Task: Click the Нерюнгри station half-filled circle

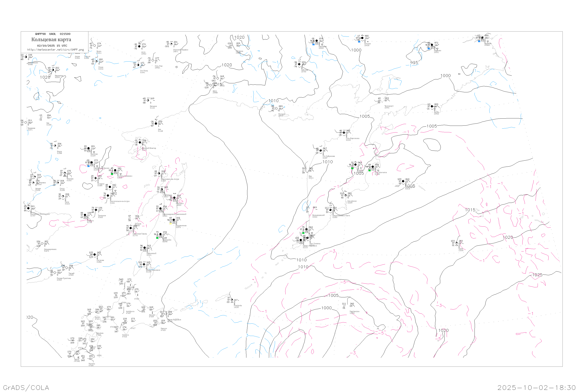Action: 53,70
